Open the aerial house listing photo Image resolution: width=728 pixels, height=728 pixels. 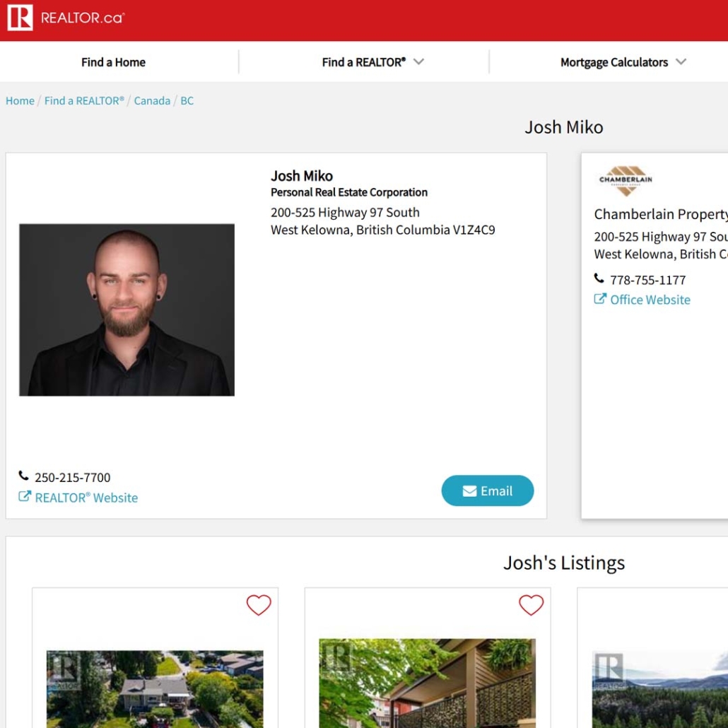tap(155, 689)
